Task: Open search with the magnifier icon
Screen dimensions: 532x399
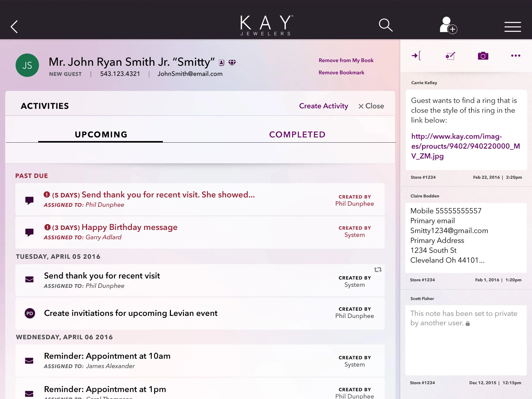Action: (x=385, y=25)
